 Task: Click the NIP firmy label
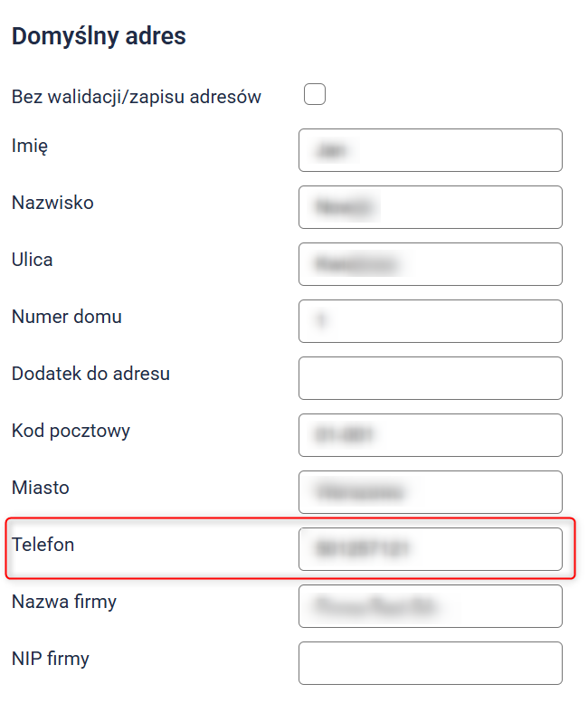tap(51, 659)
